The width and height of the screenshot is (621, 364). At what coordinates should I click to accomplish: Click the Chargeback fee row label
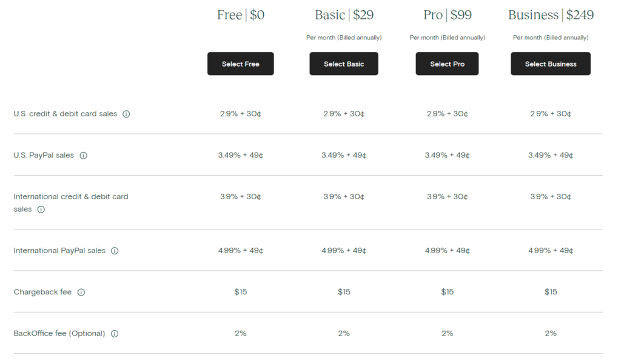coord(42,292)
